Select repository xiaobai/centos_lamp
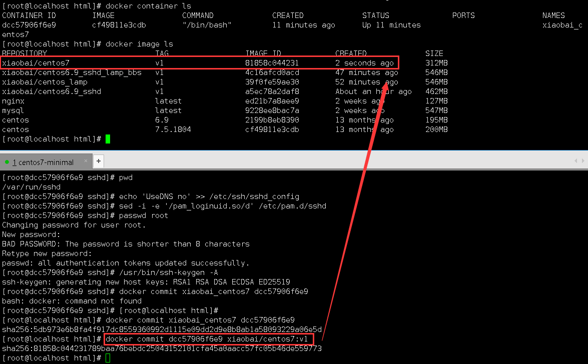Image resolution: width=588 pixels, height=364 pixels. click(45, 82)
